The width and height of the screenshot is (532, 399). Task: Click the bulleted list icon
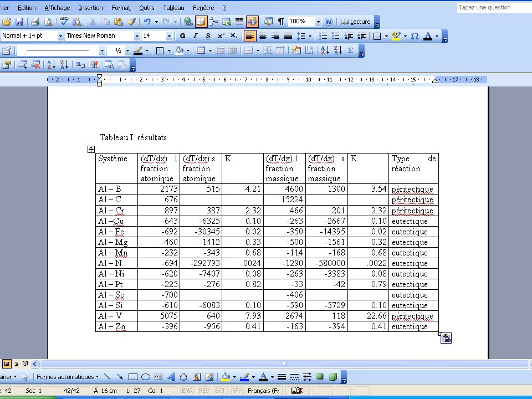click(x=336, y=35)
